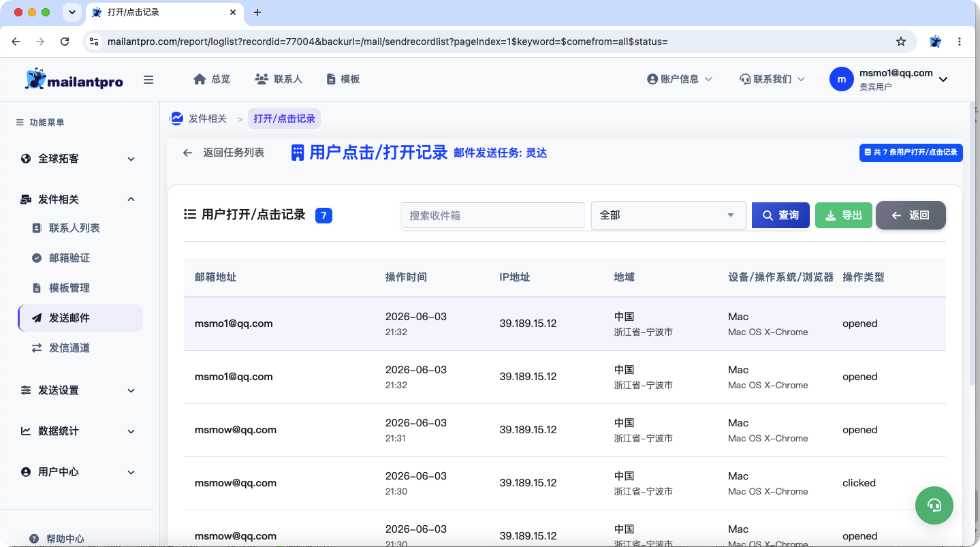The height and width of the screenshot is (547, 980).
Task: Click the sliders icon beside 发送设置
Action: pos(26,390)
